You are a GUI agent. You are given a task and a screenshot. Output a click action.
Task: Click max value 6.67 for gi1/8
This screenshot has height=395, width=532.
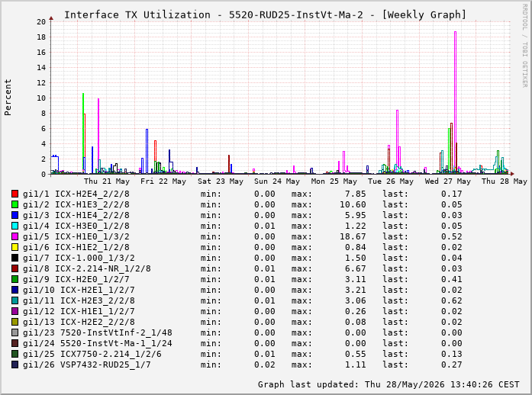(356, 268)
